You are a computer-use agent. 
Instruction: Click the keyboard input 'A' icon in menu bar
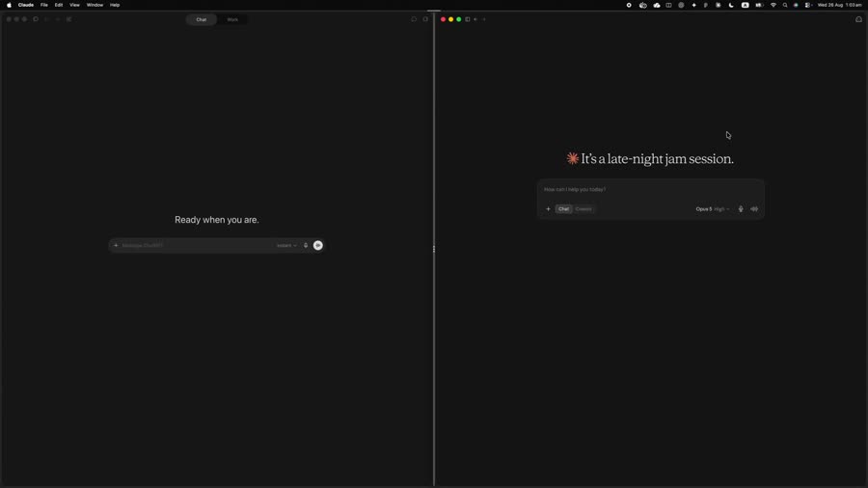(x=746, y=5)
